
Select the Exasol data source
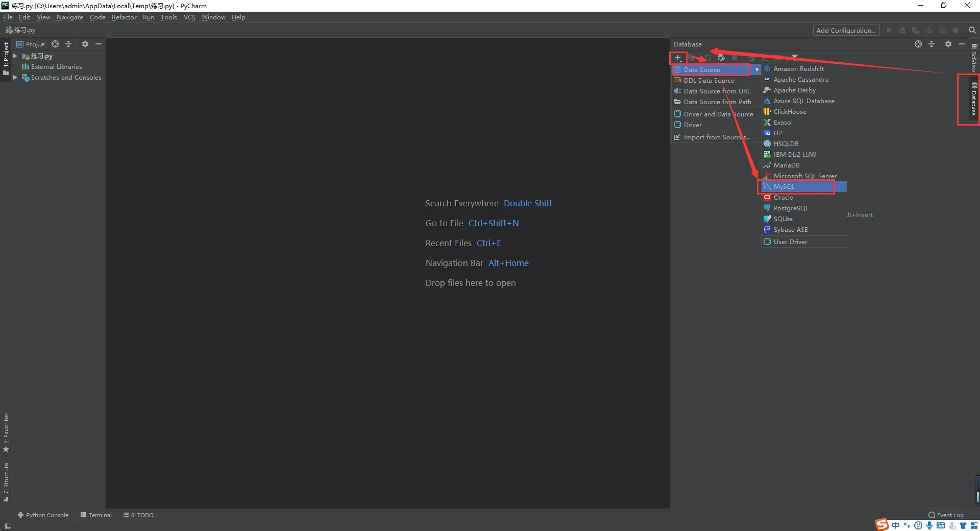[x=804, y=123]
